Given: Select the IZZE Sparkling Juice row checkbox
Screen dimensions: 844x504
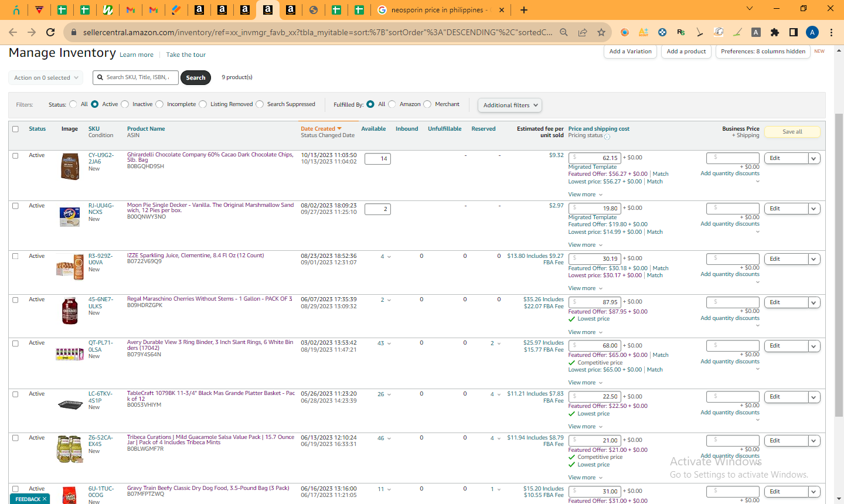Looking at the screenshot, I should tap(15, 257).
